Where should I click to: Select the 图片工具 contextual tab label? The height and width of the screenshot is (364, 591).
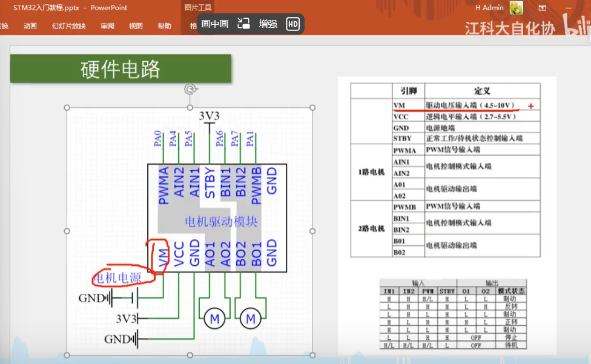pos(198,7)
